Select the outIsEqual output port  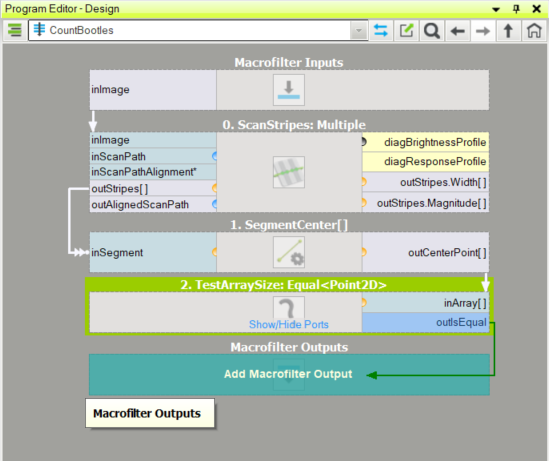coord(425,322)
